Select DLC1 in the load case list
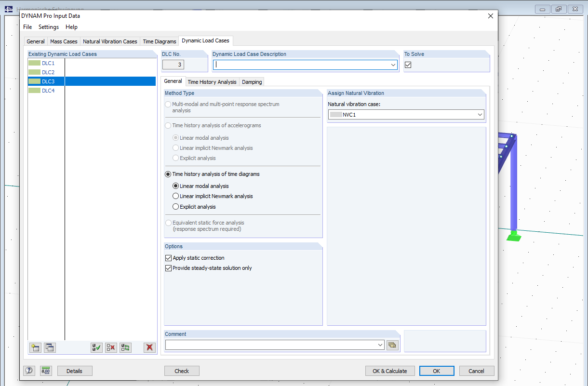 point(48,63)
